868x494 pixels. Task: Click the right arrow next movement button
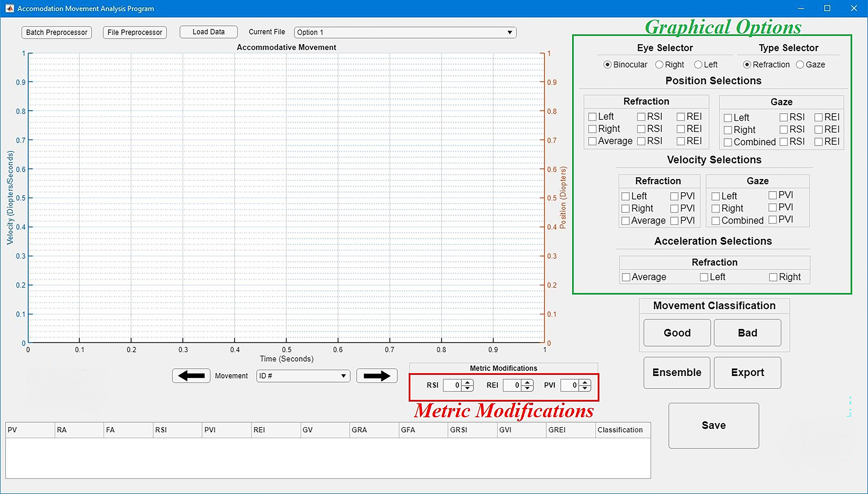pos(377,376)
